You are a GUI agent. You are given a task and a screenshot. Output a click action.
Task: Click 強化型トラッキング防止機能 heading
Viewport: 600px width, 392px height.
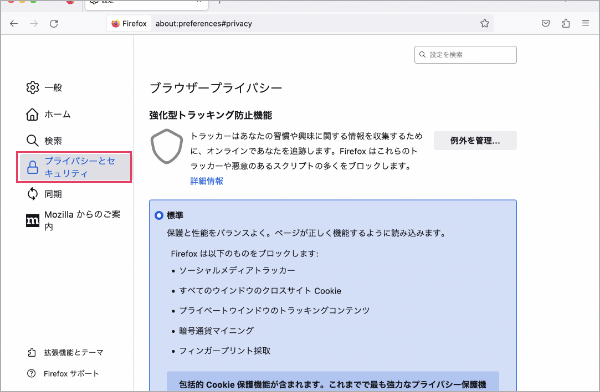pos(210,115)
